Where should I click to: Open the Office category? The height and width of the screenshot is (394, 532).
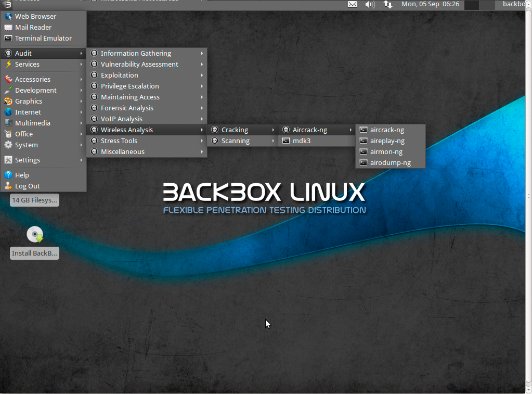44,134
